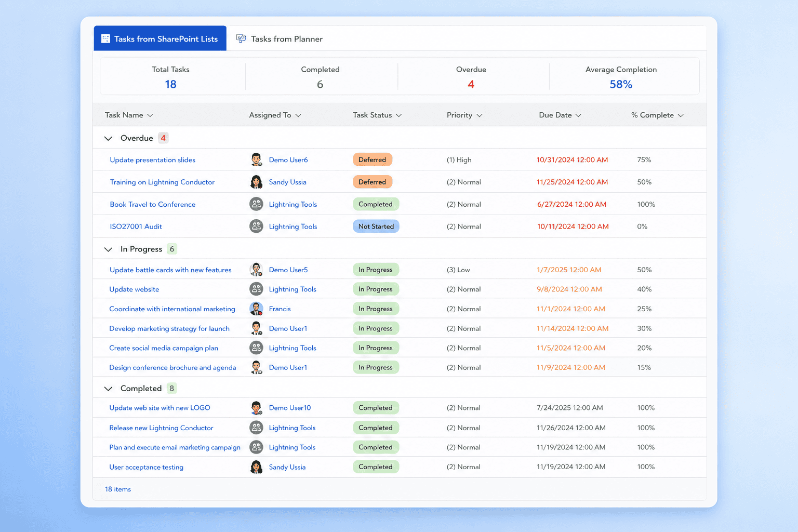Collapse the Overdue group
The width and height of the screenshot is (798, 532).
[x=108, y=138]
